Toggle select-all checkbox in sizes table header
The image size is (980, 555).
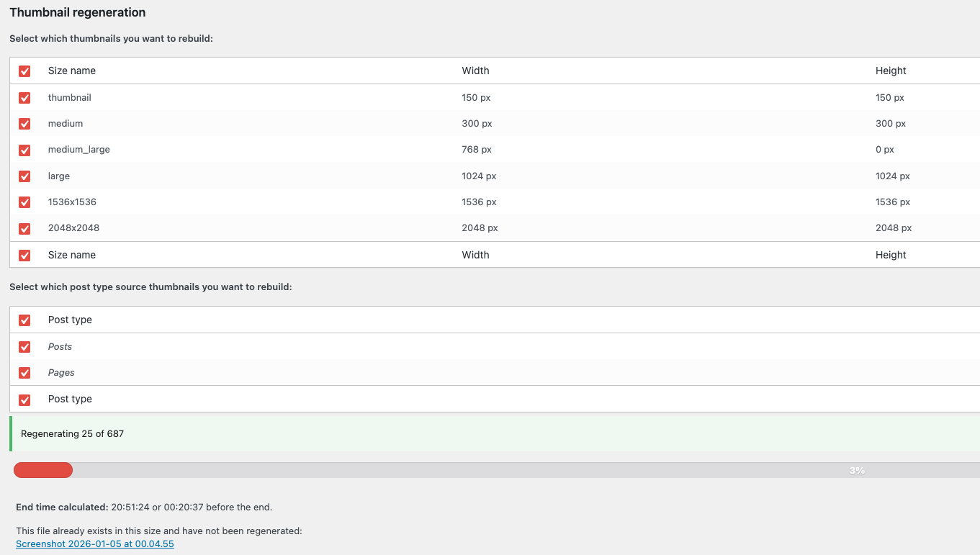point(24,71)
